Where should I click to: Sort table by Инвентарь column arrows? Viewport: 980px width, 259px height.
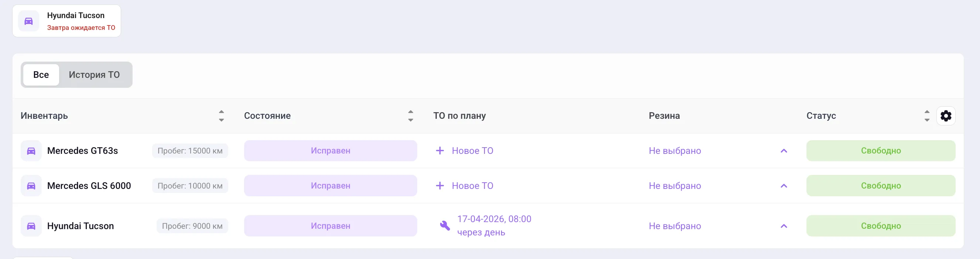coord(222,115)
